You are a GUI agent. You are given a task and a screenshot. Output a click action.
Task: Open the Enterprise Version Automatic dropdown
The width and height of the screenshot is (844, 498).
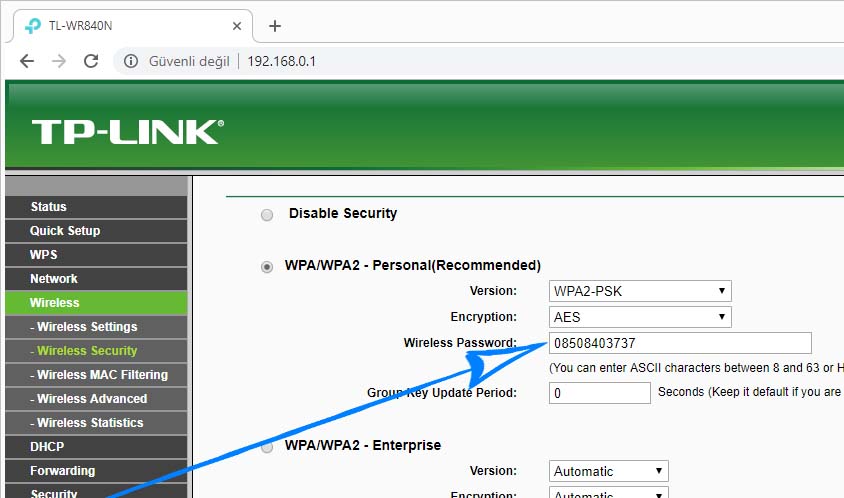[608, 471]
